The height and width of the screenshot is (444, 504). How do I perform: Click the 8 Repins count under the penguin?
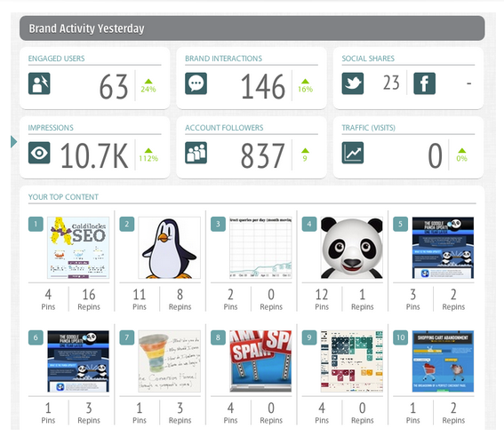pos(180,295)
